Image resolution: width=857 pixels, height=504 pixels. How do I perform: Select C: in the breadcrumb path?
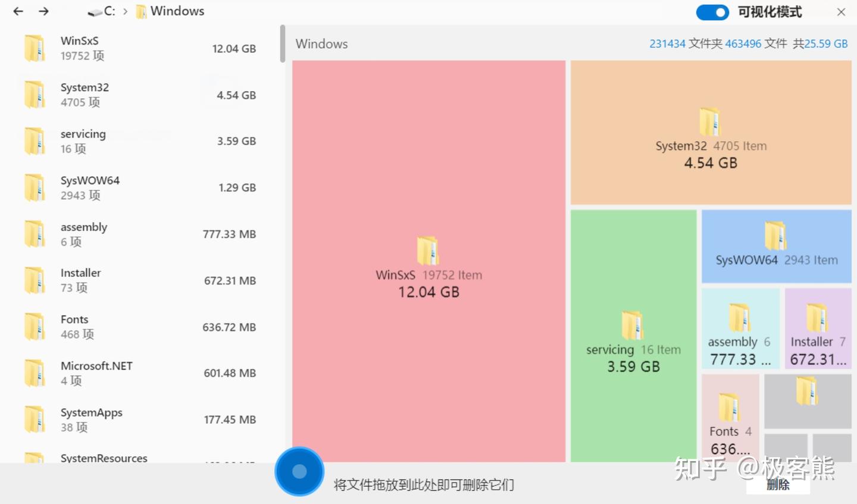tap(110, 11)
